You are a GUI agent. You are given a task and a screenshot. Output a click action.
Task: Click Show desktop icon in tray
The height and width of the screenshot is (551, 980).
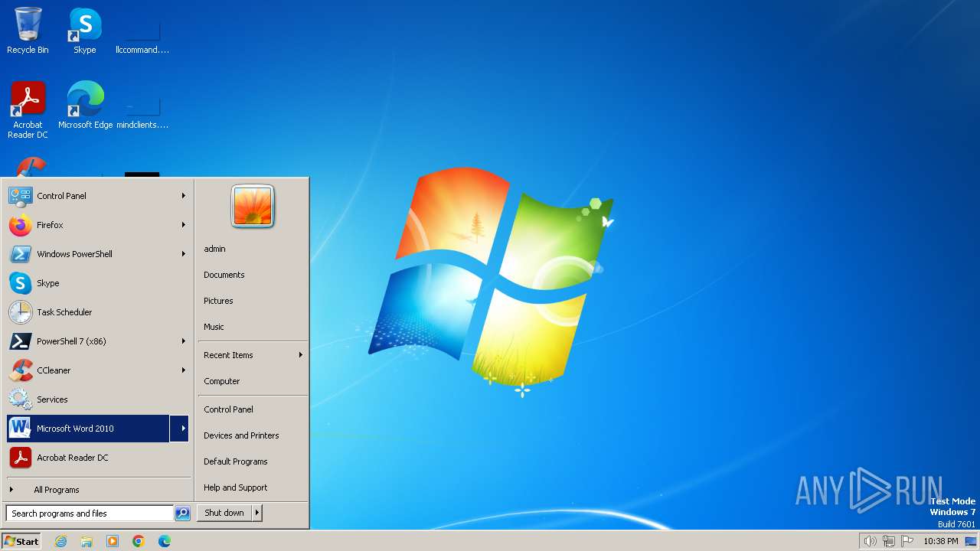(971, 541)
